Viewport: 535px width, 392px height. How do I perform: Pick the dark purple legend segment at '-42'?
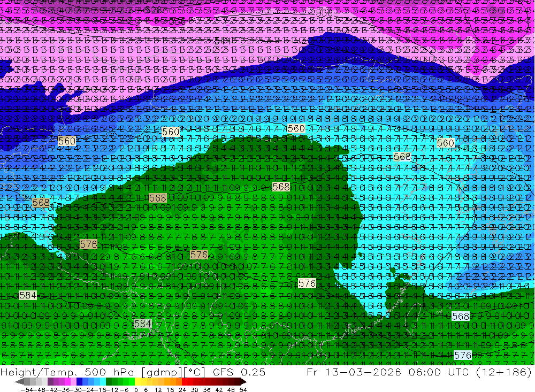click(50, 381)
